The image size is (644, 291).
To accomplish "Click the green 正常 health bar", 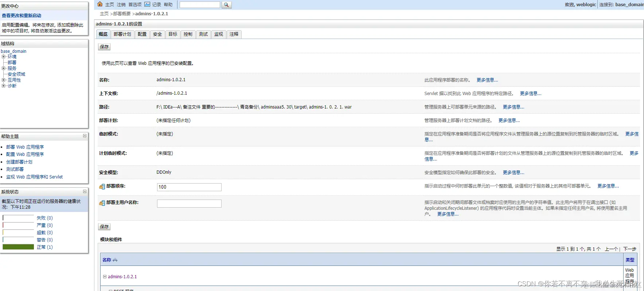I will [x=18, y=247].
